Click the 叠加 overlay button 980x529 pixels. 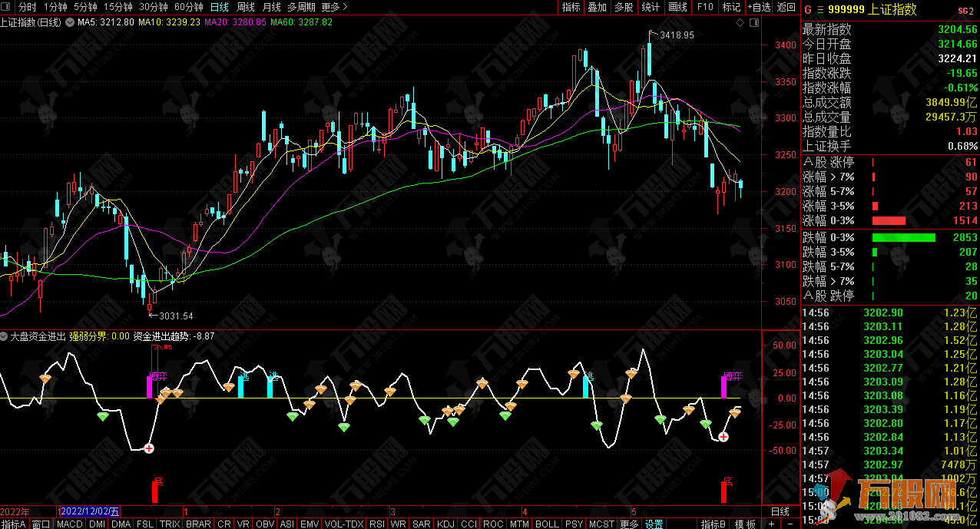point(597,7)
